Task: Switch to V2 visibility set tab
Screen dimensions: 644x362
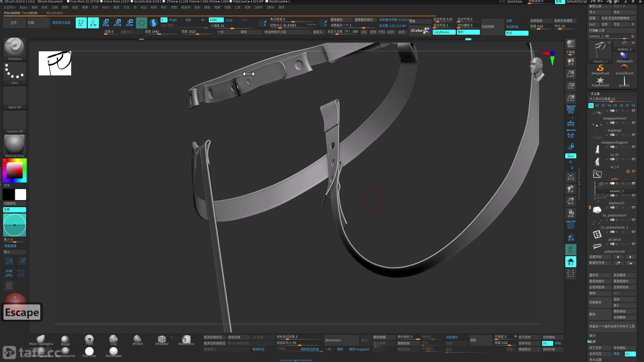Action: 597,106
